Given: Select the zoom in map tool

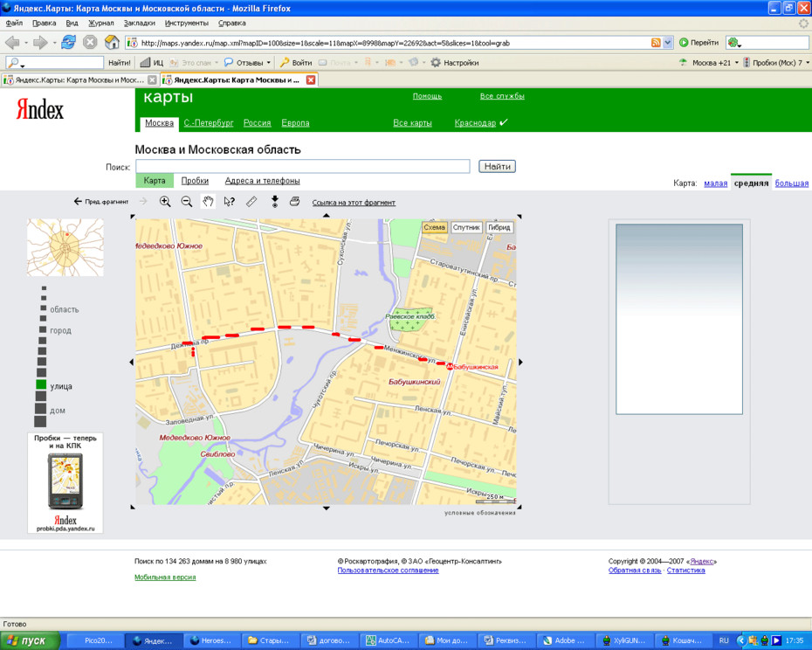Looking at the screenshot, I should click(165, 202).
